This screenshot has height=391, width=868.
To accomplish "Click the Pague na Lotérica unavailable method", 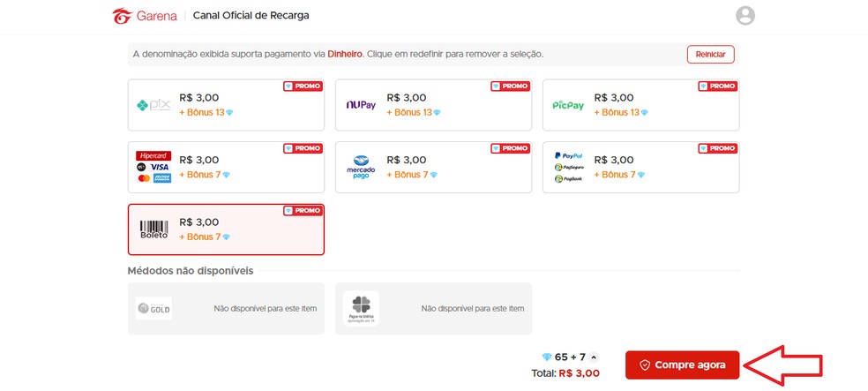I will 433,309.
